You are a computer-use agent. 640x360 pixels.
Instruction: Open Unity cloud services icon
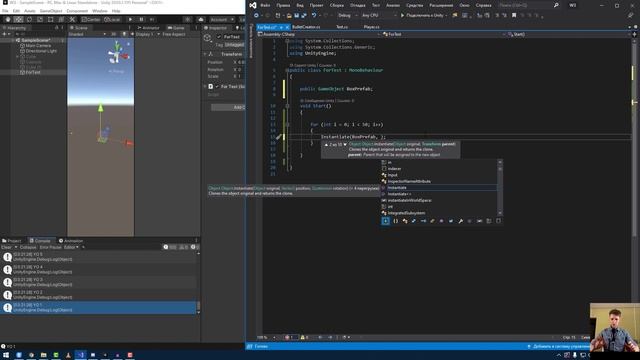[201, 19]
